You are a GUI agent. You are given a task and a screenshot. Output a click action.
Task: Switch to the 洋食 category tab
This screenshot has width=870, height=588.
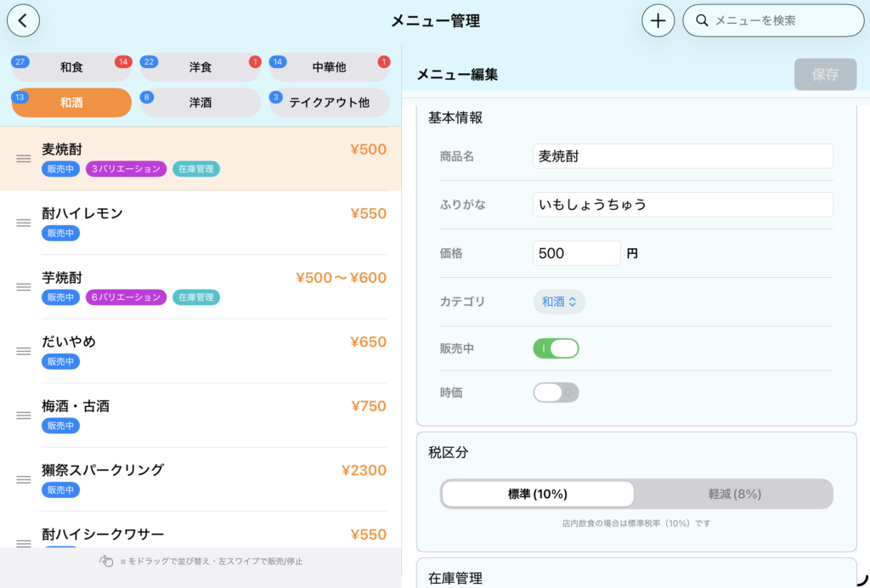click(x=201, y=67)
